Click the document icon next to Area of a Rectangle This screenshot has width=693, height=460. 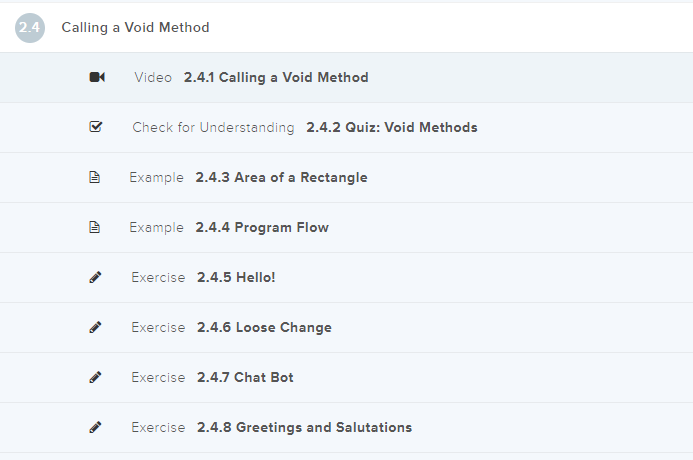pos(95,177)
